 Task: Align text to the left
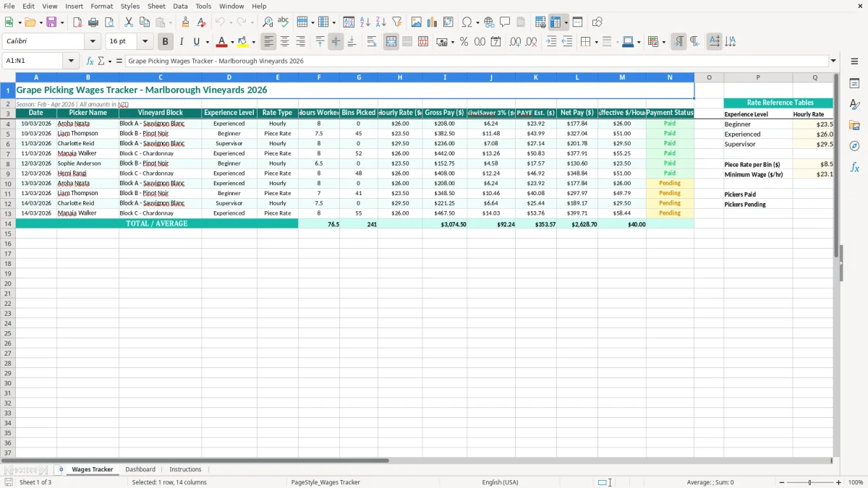pyautogui.click(x=269, y=42)
